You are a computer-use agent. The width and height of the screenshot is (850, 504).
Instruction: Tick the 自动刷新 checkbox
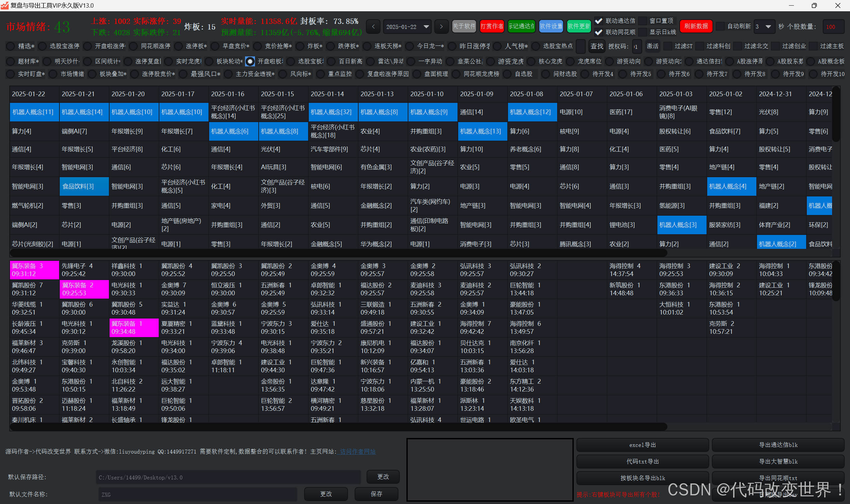click(720, 27)
